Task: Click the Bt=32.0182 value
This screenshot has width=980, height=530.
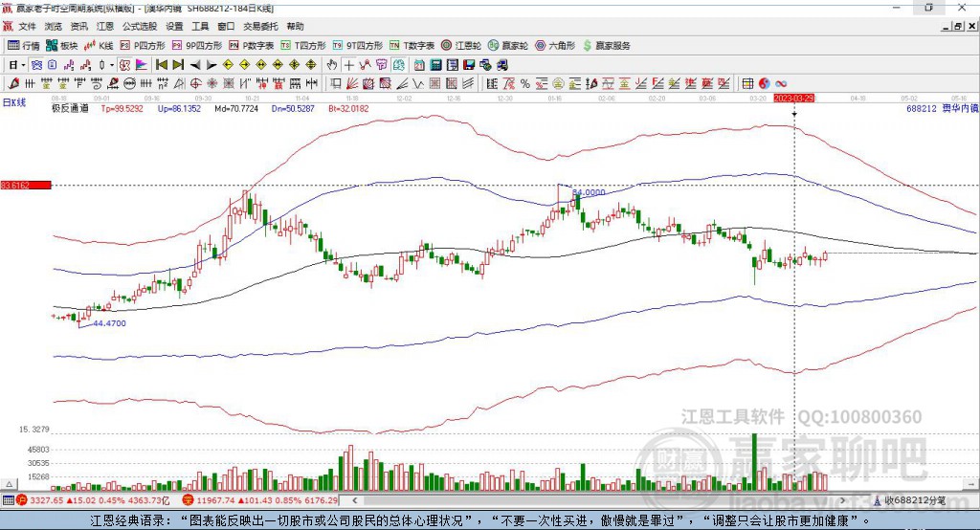Action: 348,108
